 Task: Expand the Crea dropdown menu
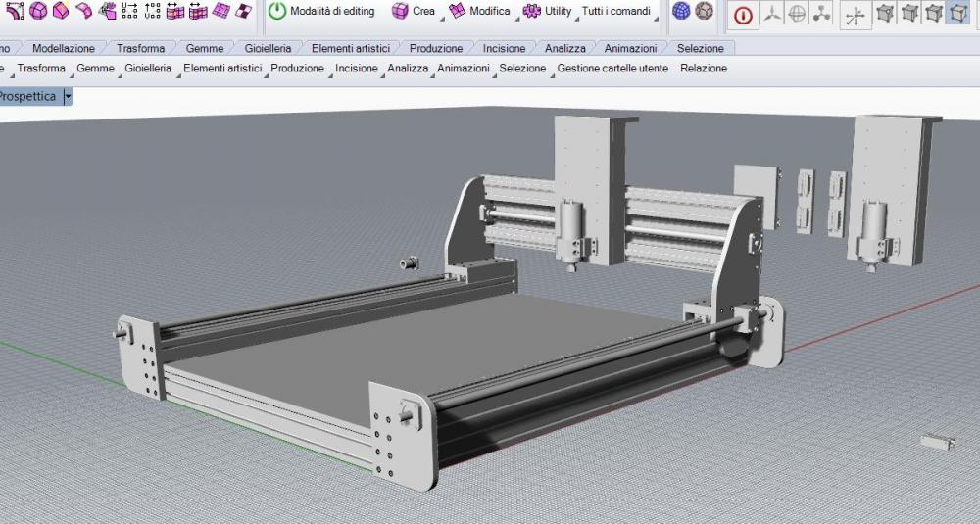coord(413,12)
